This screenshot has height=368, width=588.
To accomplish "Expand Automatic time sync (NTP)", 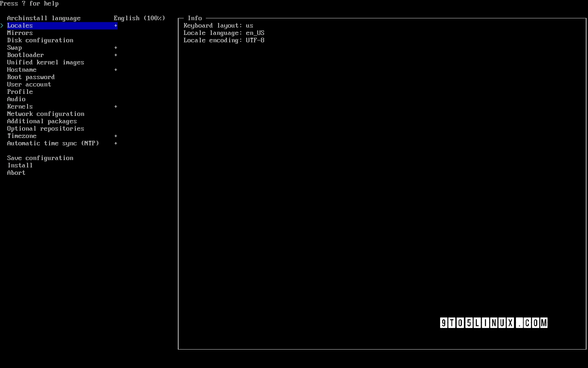I will coord(53,143).
